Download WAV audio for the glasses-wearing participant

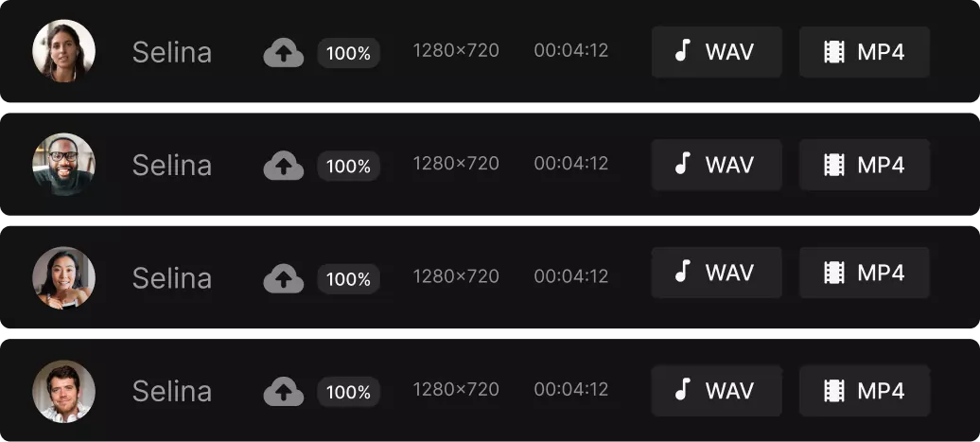point(716,165)
